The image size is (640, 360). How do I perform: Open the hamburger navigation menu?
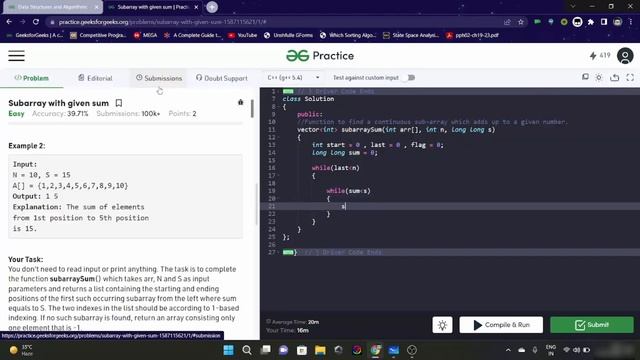tap(16, 56)
